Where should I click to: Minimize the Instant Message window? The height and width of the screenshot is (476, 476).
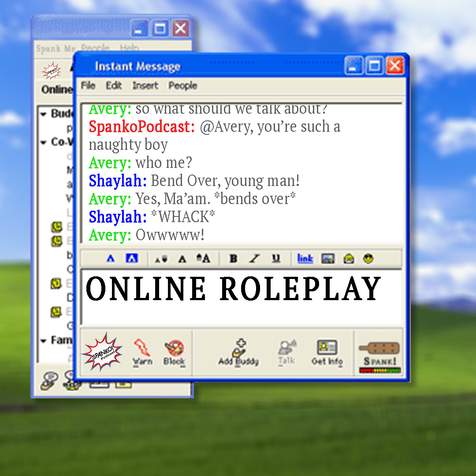click(x=353, y=65)
